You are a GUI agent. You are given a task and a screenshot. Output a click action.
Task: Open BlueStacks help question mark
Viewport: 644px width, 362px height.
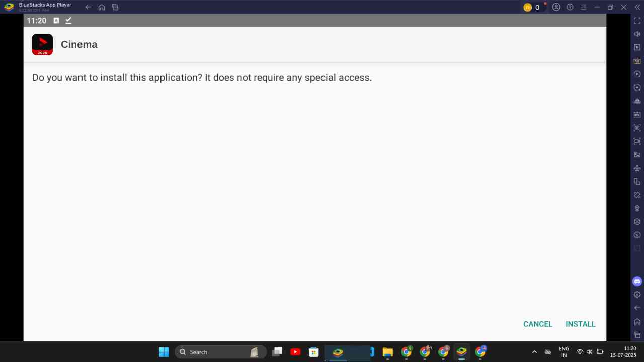point(570,7)
